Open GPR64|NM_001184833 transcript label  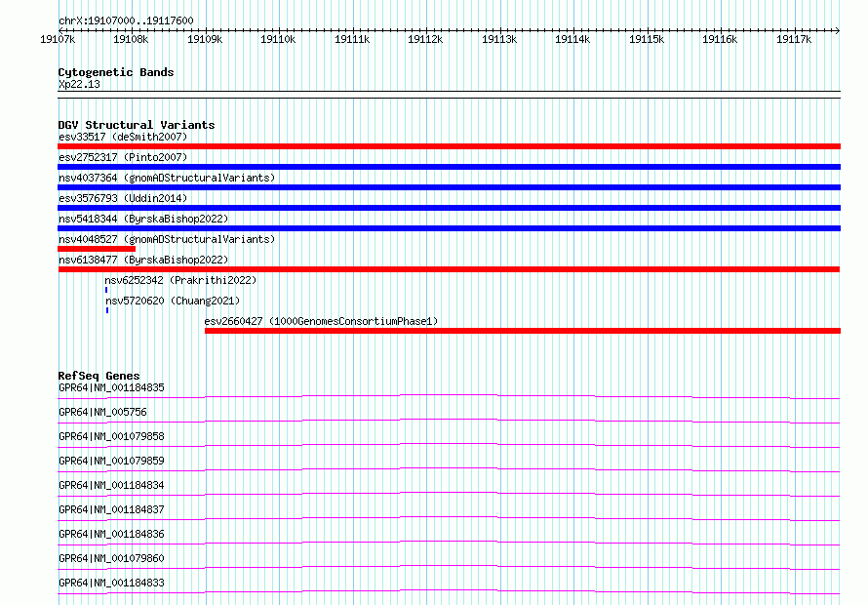coord(111,583)
